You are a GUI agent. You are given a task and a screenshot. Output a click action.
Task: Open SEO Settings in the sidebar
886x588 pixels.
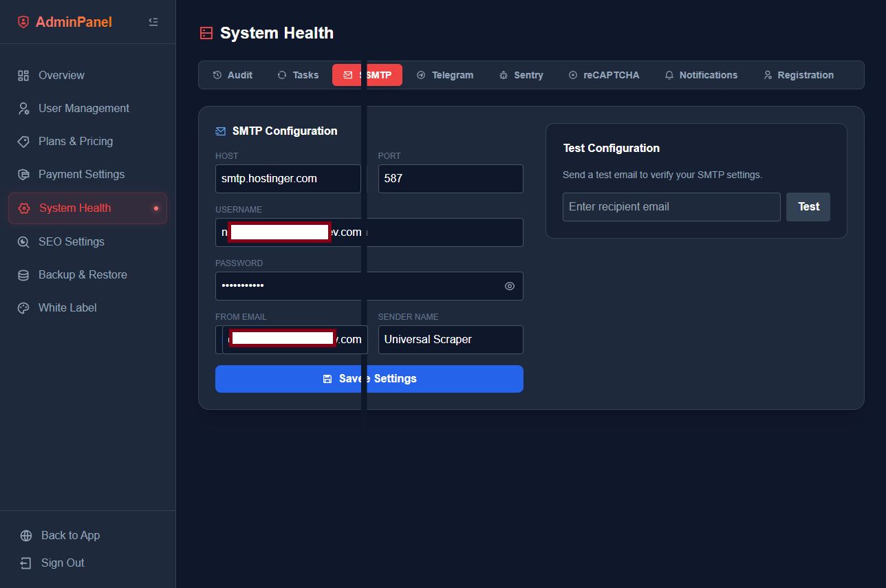click(72, 242)
